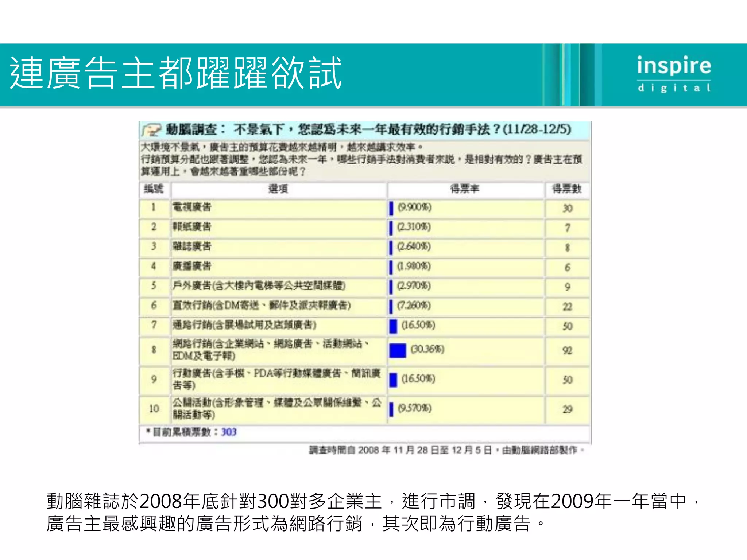Select the 戶外廣告 option text
Screen dimensions: 747x560
click(x=259, y=285)
